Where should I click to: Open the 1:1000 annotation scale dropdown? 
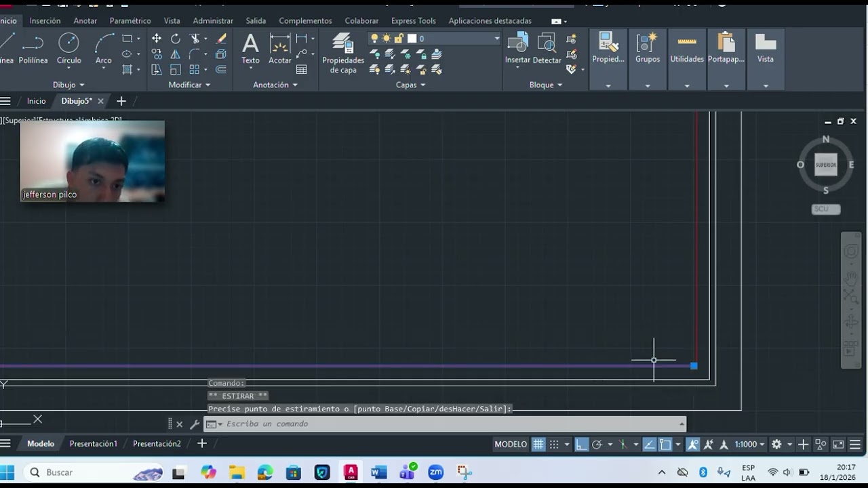point(749,445)
